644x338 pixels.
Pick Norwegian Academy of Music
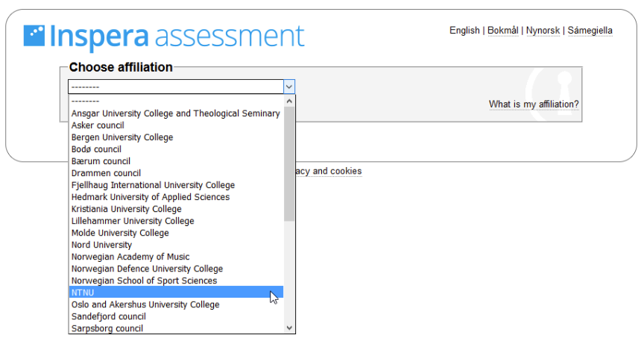point(176,257)
